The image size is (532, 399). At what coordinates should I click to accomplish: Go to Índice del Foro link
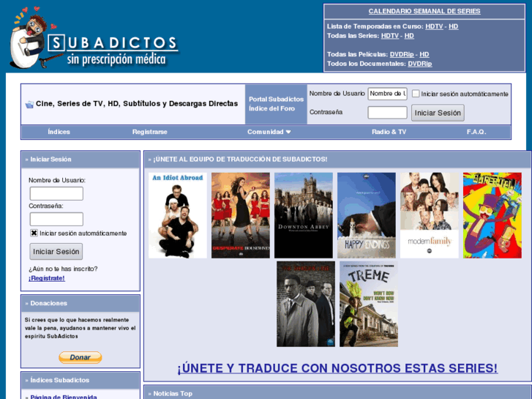tap(271, 108)
